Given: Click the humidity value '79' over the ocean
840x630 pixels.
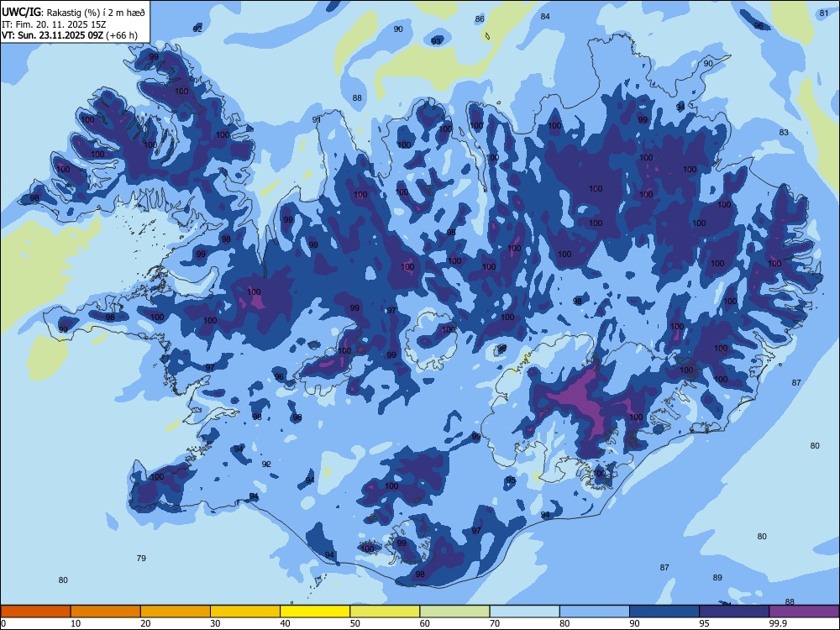Looking at the screenshot, I should pos(141,559).
